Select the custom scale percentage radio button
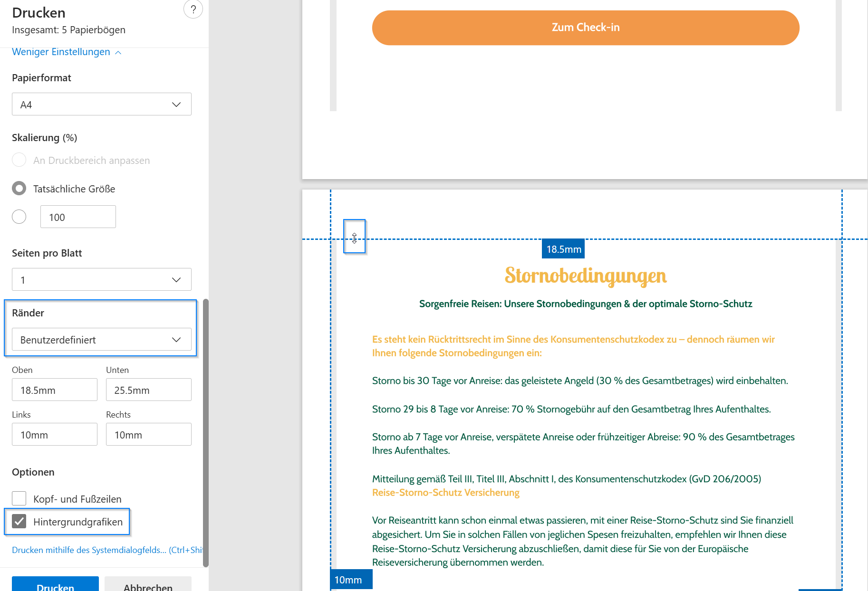Image resolution: width=868 pixels, height=591 pixels. [x=19, y=217]
